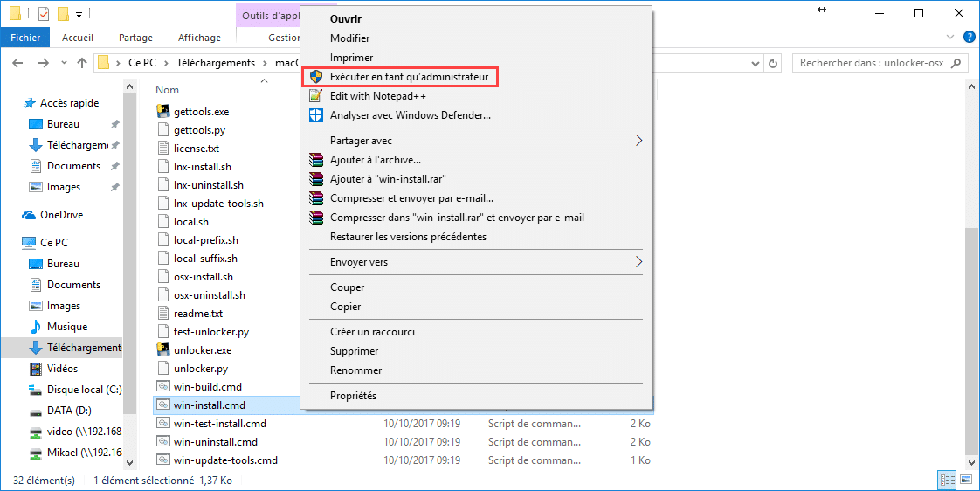This screenshot has width=980, height=491.
Task: Click the WinRAR icon beside Ajouter à l'archive
Action: [x=316, y=160]
